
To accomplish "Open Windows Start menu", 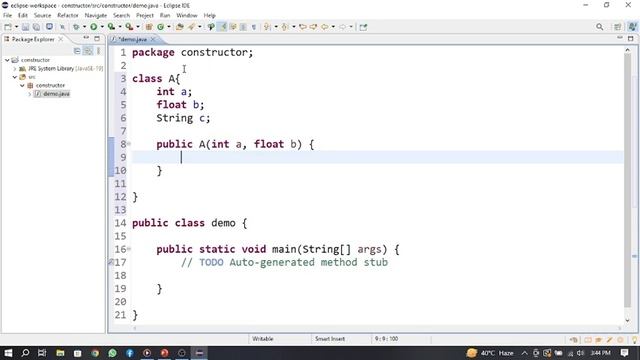I will click(8, 353).
